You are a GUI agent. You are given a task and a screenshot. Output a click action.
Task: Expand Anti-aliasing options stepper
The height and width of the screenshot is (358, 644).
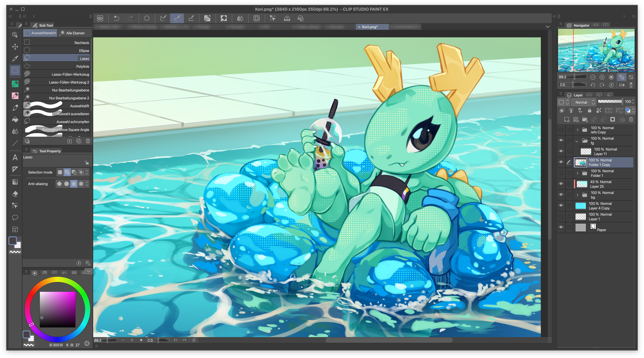coord(87,184)
